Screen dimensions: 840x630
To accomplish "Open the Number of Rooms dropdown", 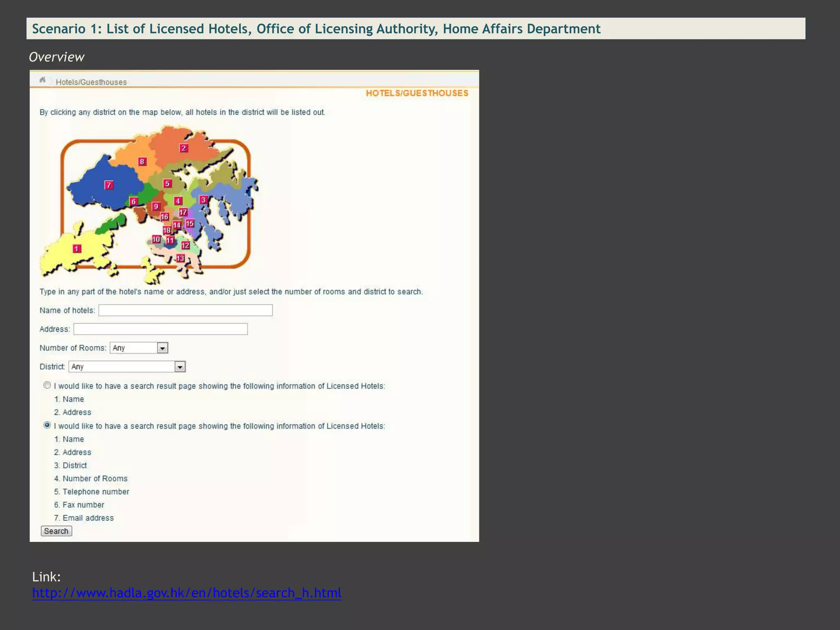I will pos(139,348).
